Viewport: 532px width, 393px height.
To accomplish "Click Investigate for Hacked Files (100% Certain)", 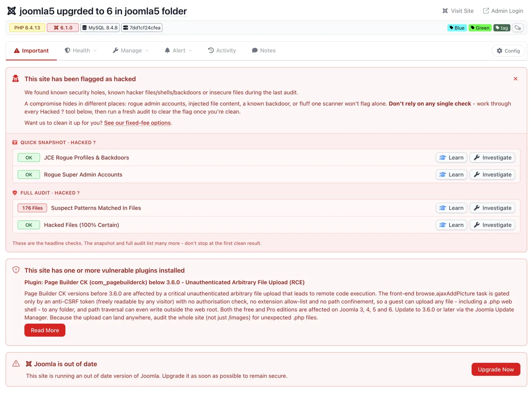I will [492, 225].
